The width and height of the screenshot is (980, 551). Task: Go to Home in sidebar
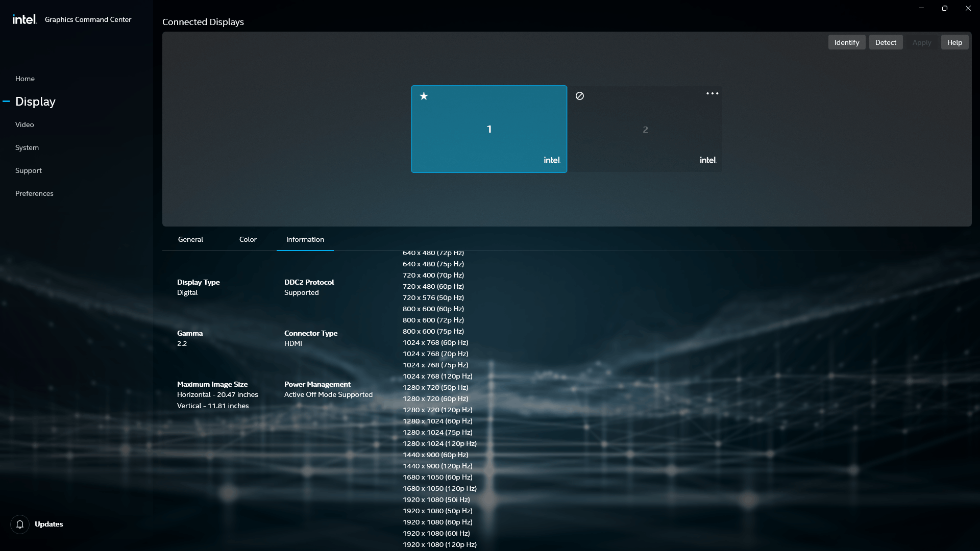tap(25, 79)
